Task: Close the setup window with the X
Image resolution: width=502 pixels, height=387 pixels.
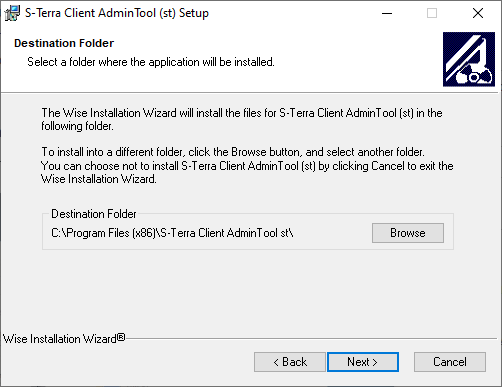Action: point(478,13)
